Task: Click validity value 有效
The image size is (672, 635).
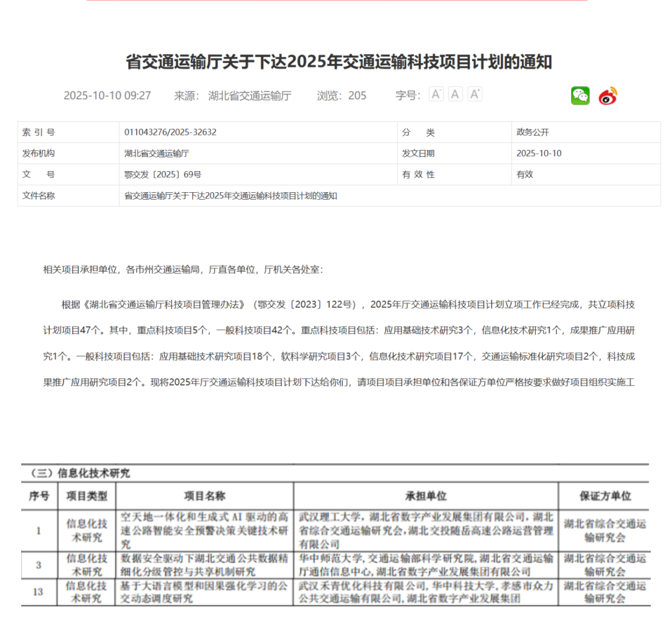Action: pos(525,175)
